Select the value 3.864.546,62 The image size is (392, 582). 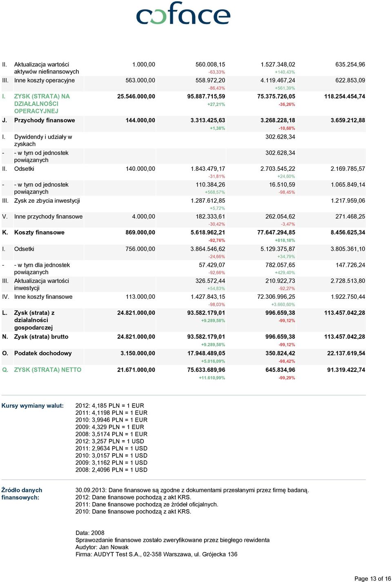coord(208,249)
